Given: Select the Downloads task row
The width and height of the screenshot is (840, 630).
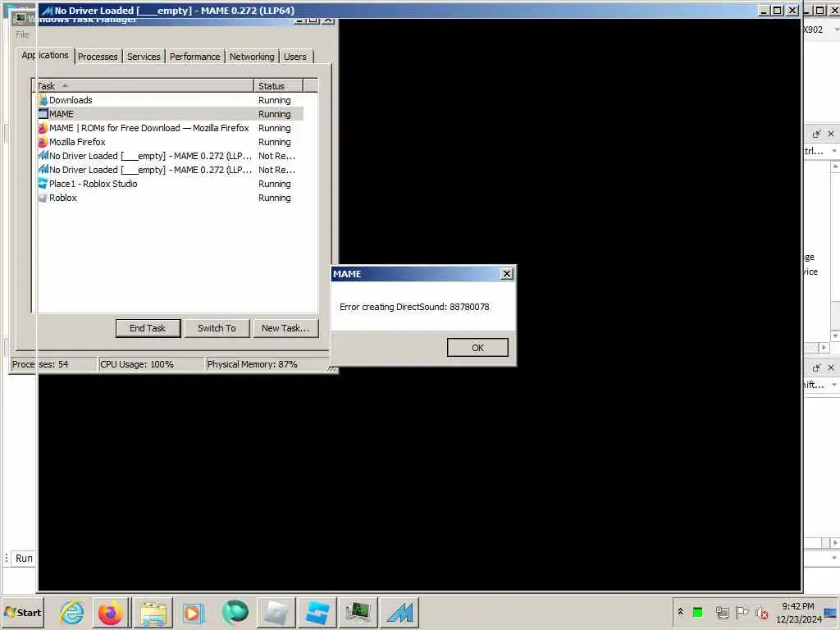Looking at the screenshot, I should click(x=171, y=100).
